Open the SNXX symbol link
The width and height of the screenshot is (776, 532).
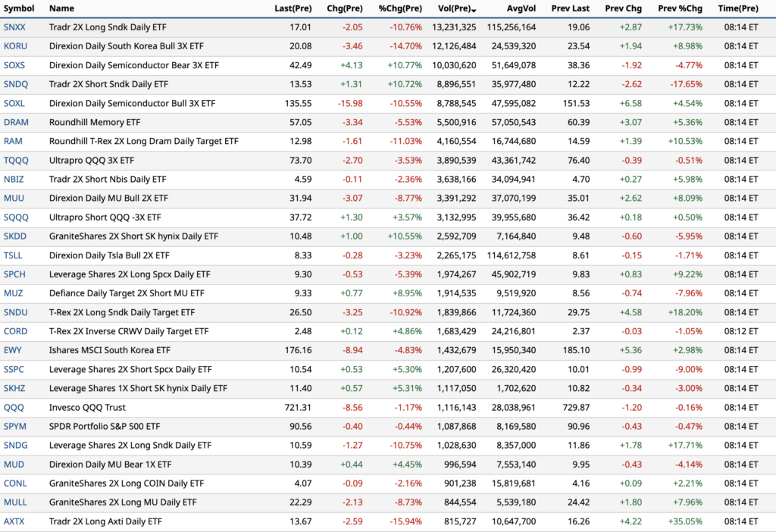[14, 27]
